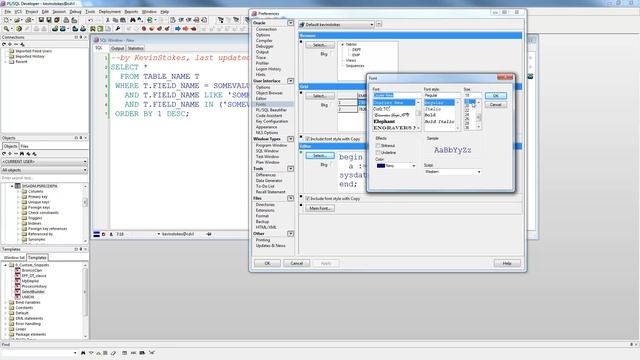
Task: Toggle Include font style with Copy under Editor
Action: [x=308, y=198]
